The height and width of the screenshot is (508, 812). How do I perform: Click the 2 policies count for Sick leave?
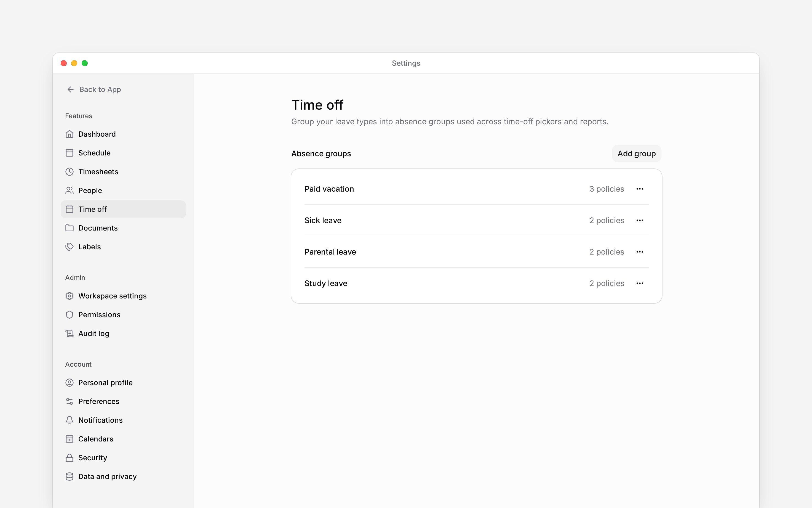(x=607, y=220)
